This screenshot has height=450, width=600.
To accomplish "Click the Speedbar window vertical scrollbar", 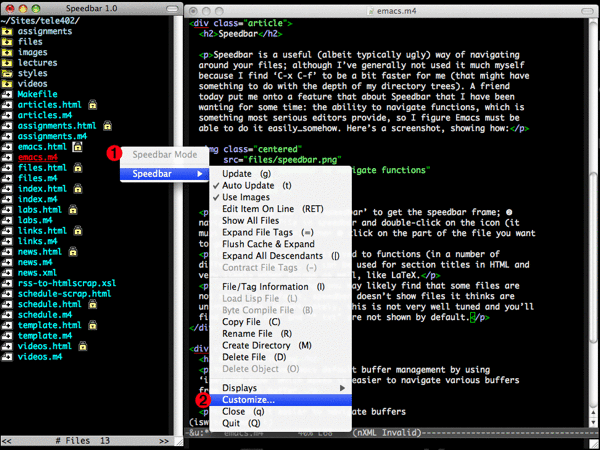I will coord(178,226).
